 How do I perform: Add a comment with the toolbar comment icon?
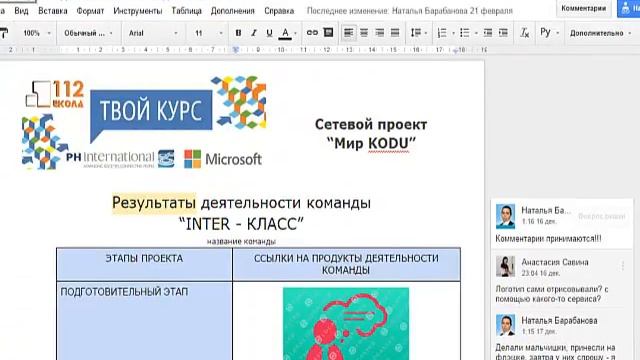tap(328, 33)
